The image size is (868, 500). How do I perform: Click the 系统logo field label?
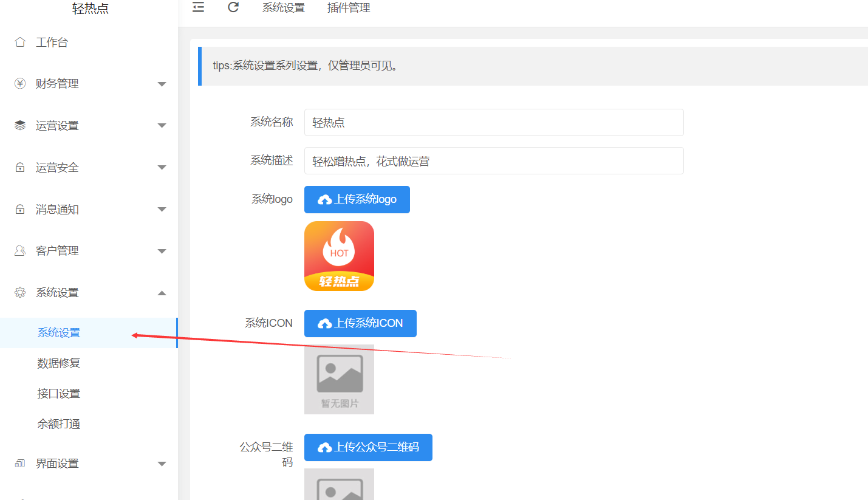[x=272, y=199]
